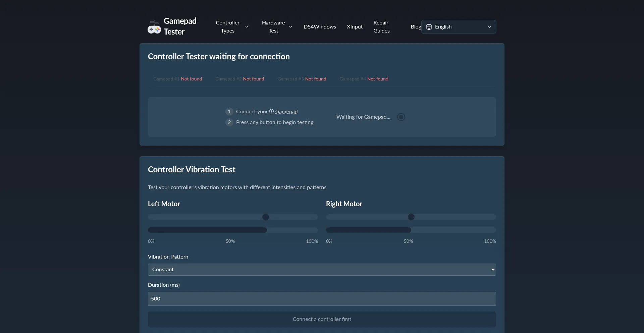Select the Gamepad #1 tab

[x=177, y=79]
